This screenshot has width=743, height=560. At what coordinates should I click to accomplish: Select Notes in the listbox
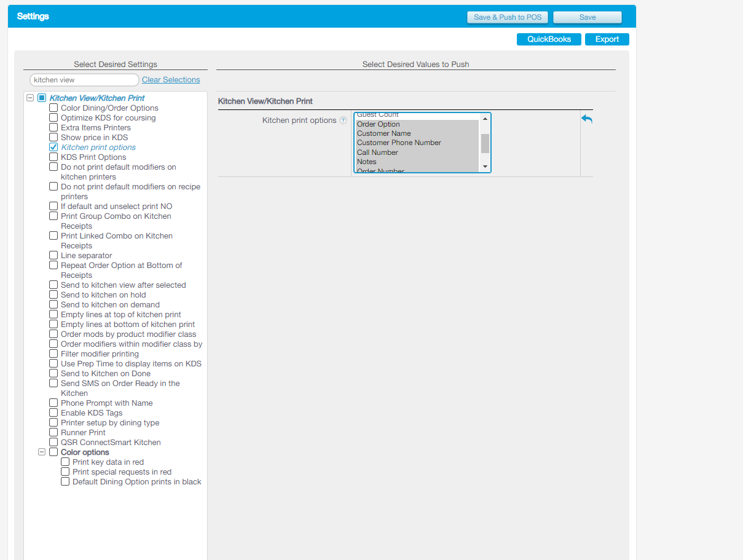click(417, 162)
